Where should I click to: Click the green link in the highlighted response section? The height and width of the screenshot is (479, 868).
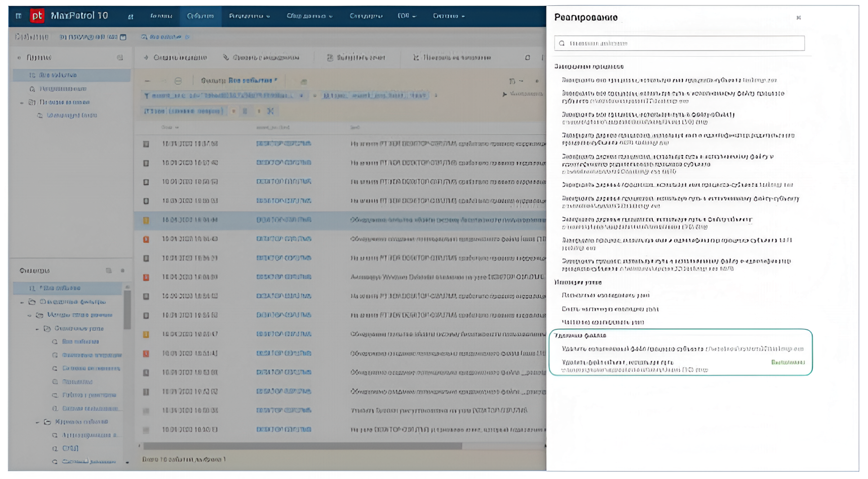(788, 362)
